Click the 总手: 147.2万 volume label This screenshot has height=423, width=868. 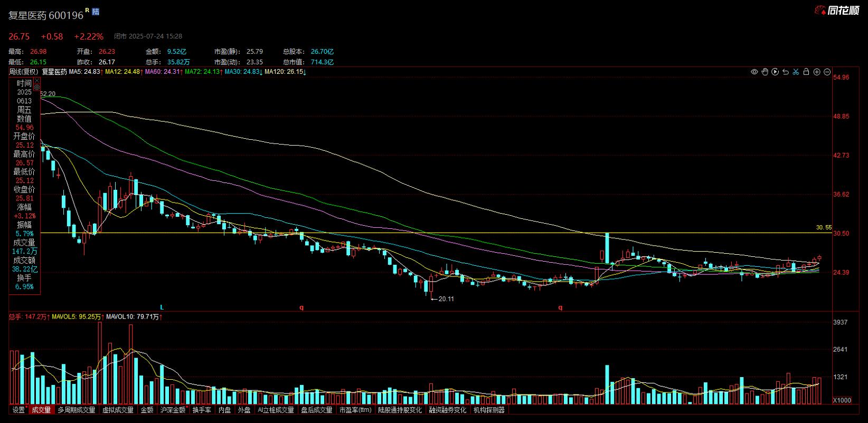pos(27,317)
